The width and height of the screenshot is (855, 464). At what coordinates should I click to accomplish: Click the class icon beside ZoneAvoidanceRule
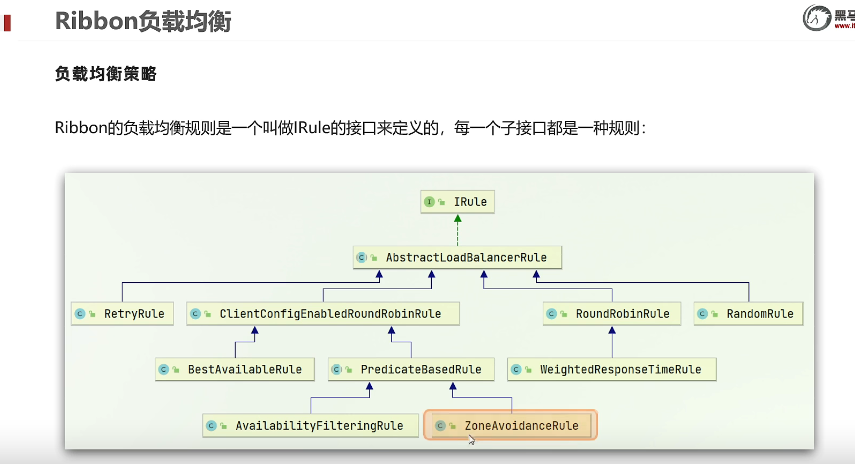440,426
